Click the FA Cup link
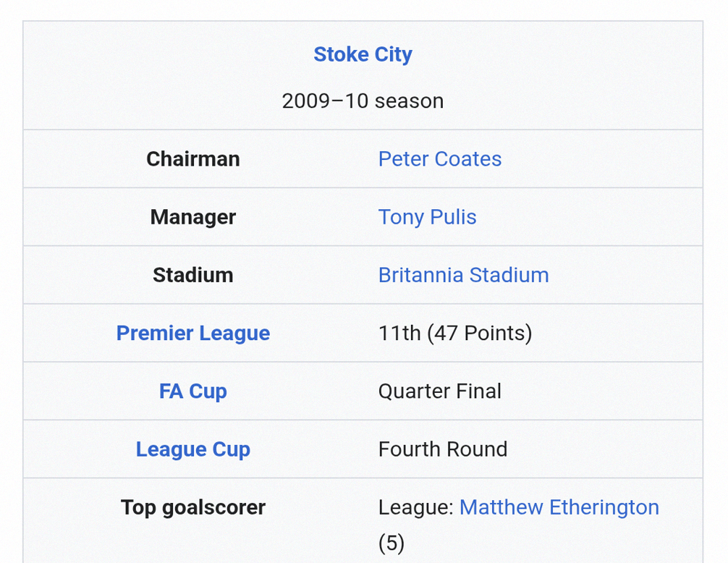 [x=192, y=391]
